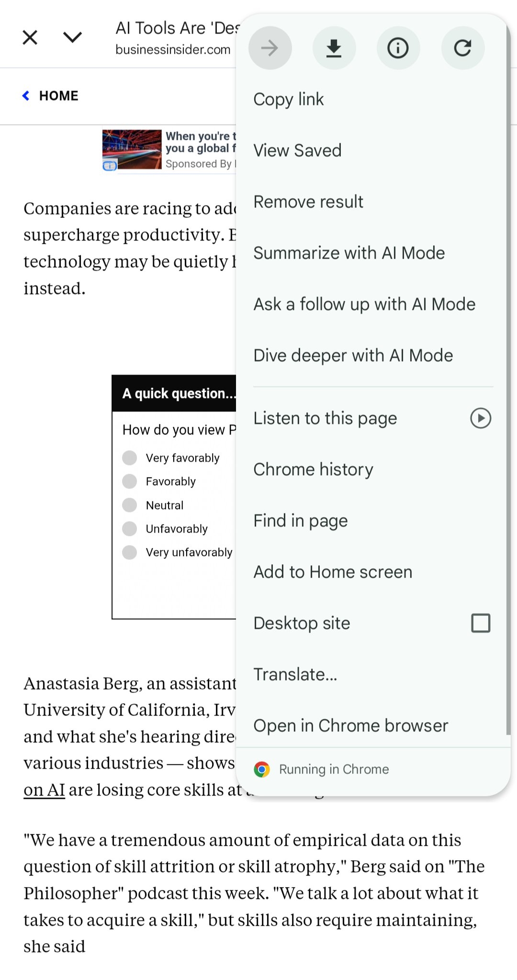Viewport: 517px width, 980px height.
Task: Tap the businessinsider.com page title
Action: coord(172,48)
